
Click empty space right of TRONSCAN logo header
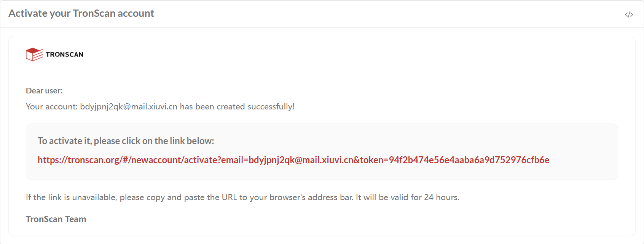(343, 55)
